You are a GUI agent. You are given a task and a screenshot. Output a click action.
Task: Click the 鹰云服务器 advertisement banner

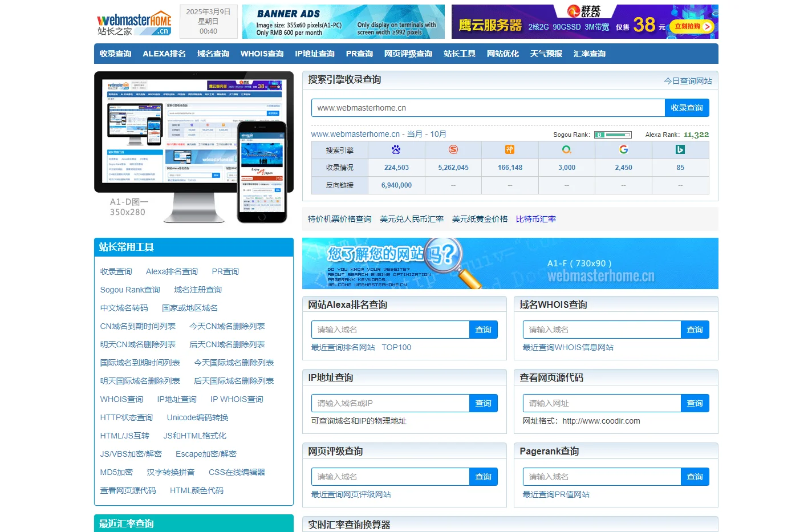click(585, 22)
